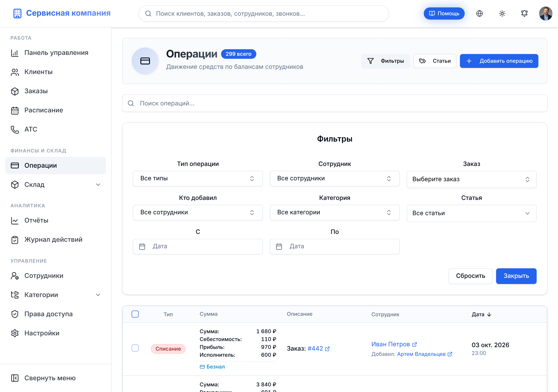This screenshot has width=558, height=392.
Task: Click Добавить операцию button
Action: click(499, 61)
